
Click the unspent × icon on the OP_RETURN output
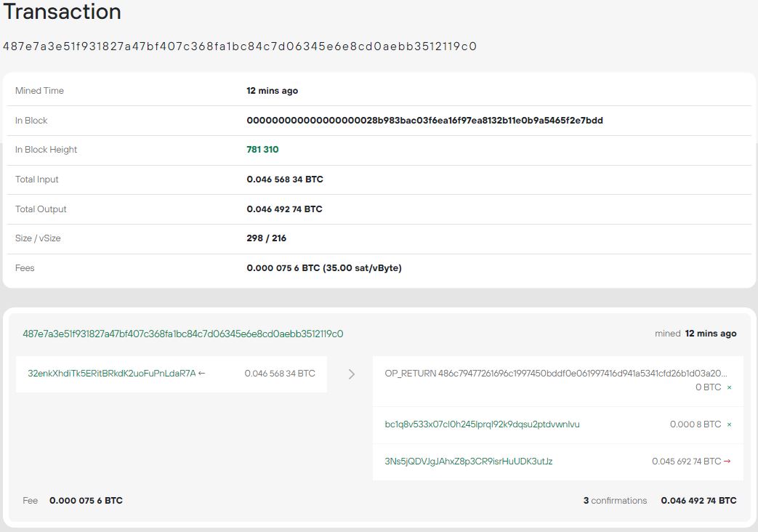729,387
